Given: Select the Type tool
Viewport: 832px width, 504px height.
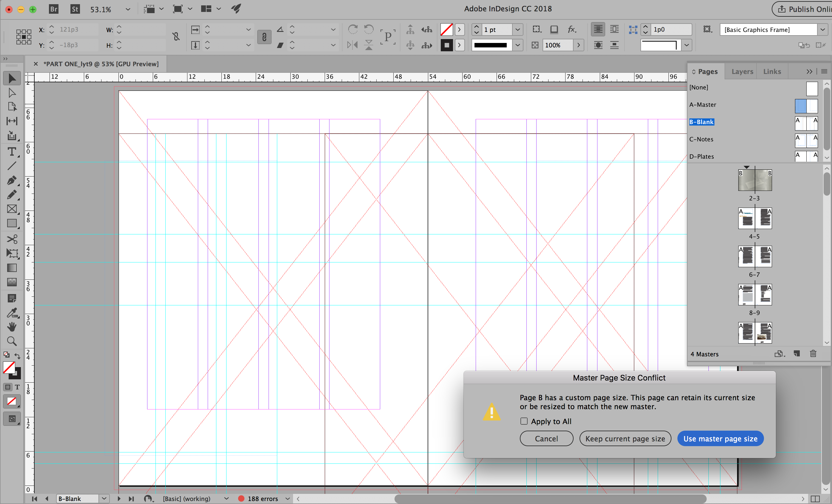Looking at the screenshot, I should 12,152.
